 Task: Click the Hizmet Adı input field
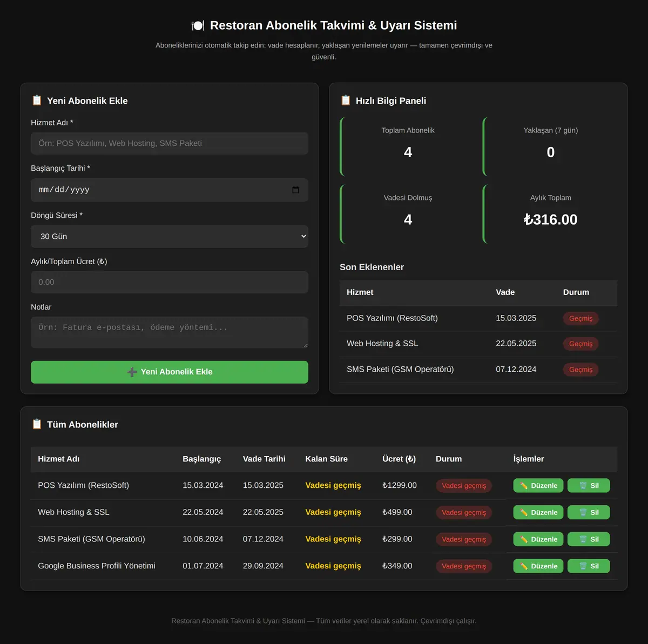tap(170, 143)
